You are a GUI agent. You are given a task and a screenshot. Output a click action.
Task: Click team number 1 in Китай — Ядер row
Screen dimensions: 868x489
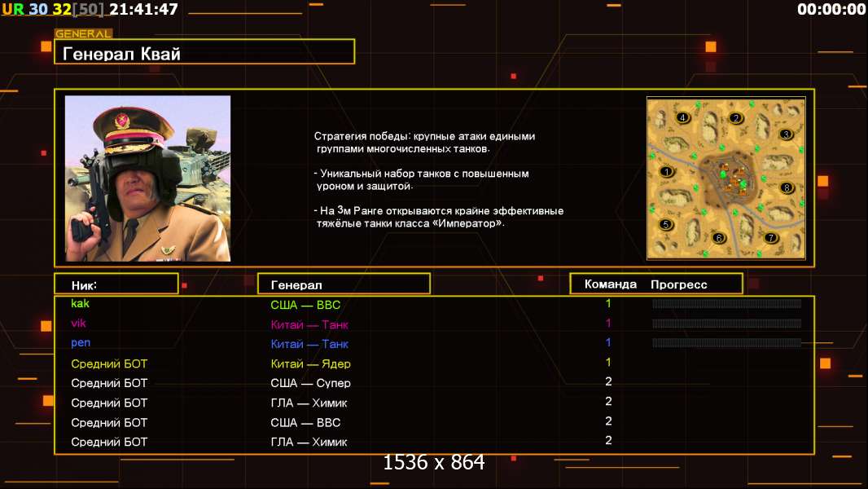[607, 362]
